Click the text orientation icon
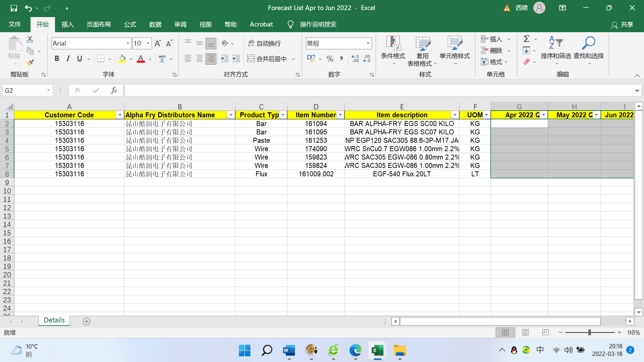The height and width of the screenshot is (362, 644). [x=225, y=43]
